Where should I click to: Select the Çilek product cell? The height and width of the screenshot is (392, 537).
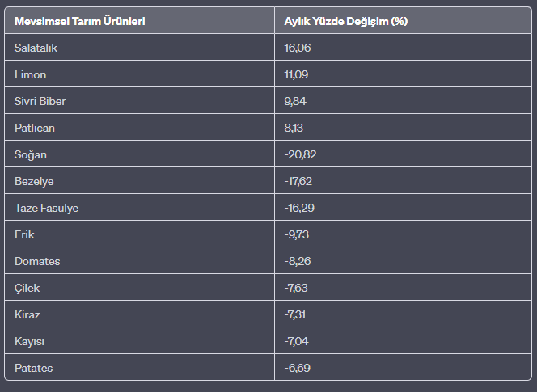pos(139,288)
